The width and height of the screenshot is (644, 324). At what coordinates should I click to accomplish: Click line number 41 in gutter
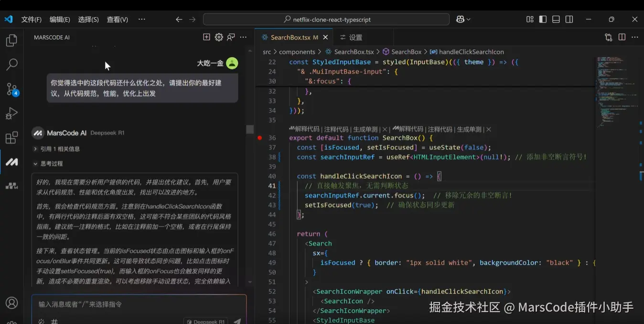[272, 186]
